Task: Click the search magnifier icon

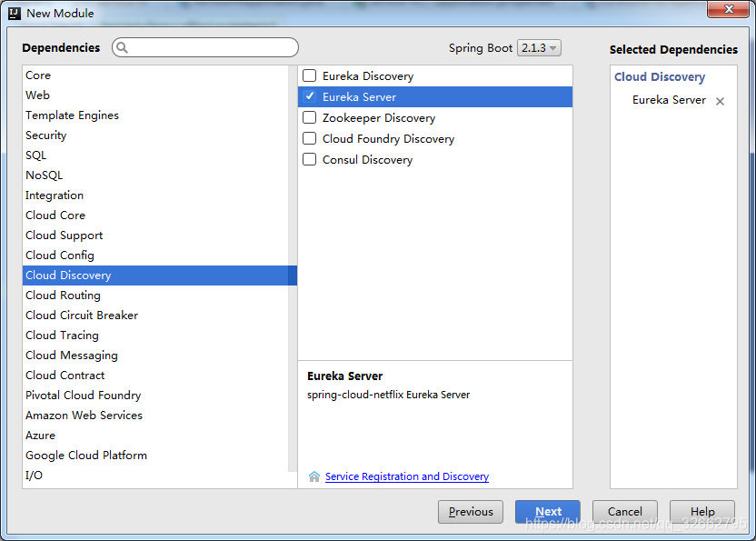Action: tap(123, 47)
